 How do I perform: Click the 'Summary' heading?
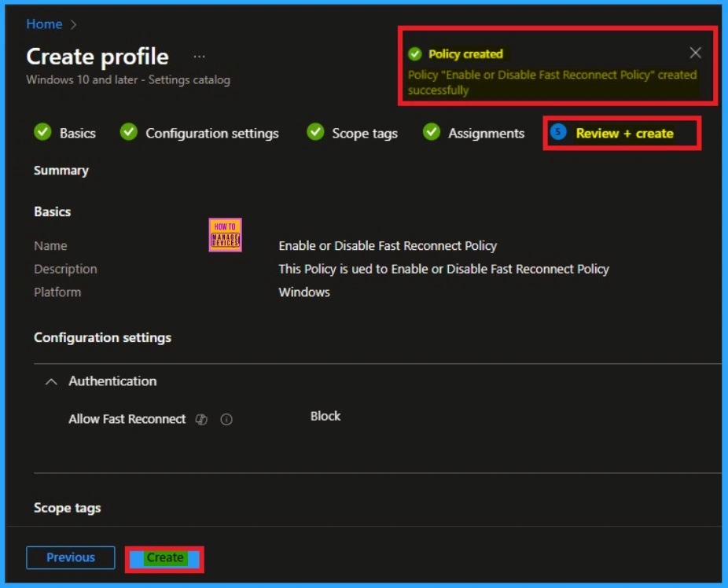click(x=61, y=171)
